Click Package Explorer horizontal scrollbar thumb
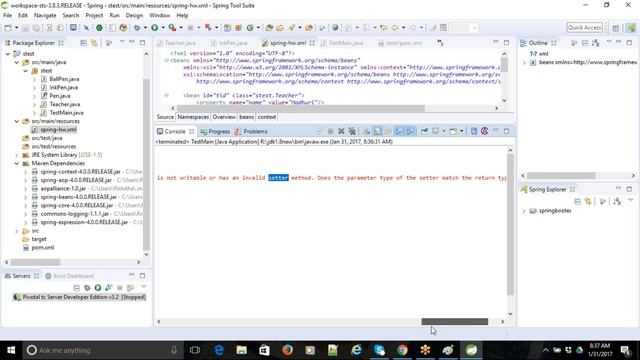The height and width of the screenshot is (360, 640). pos(36,262)
